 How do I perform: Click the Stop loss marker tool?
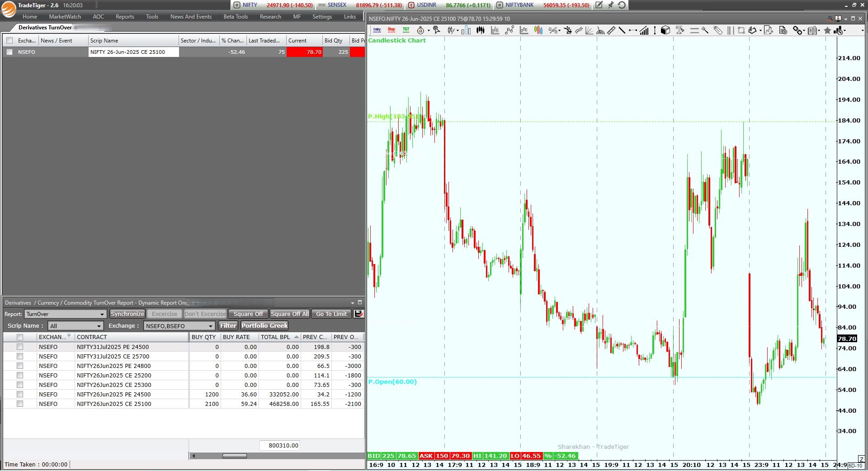click(x=392, y=30)
